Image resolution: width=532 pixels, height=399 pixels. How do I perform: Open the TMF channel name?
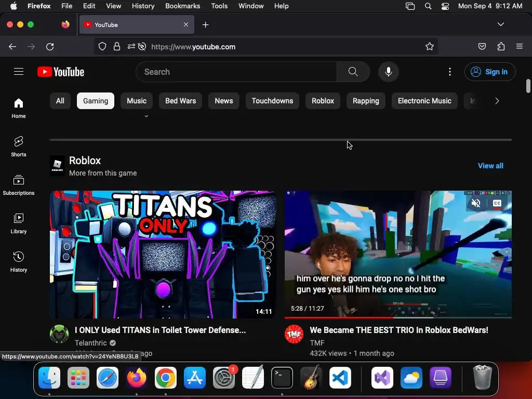click(x=317, y=343)
